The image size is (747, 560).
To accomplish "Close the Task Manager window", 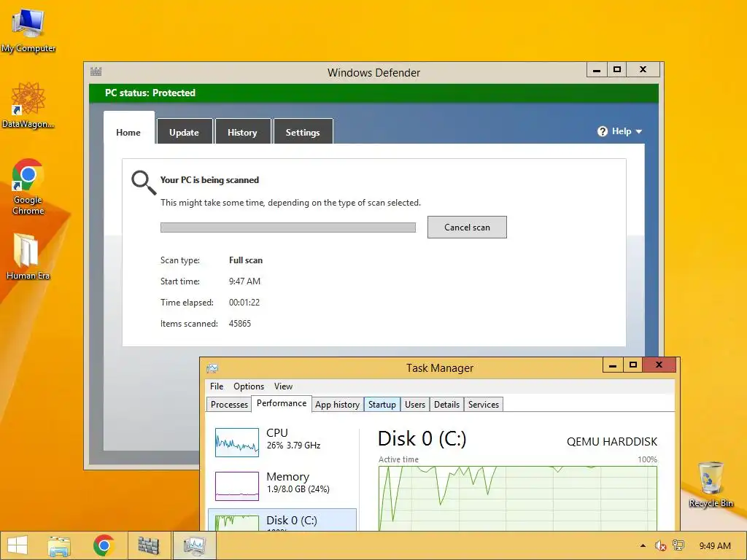I will 659,365.
